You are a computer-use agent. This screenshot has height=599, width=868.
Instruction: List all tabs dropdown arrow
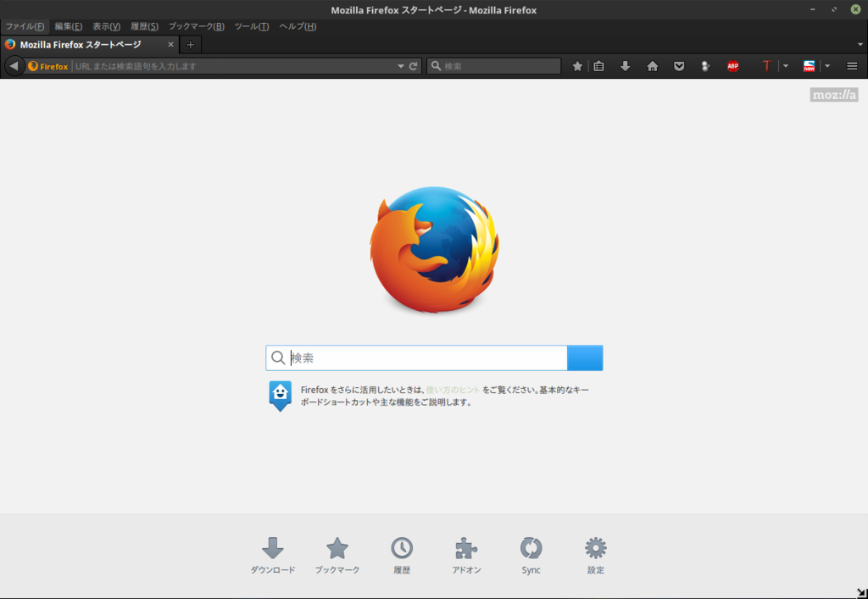pyautogui.click(x=860, y=45)
